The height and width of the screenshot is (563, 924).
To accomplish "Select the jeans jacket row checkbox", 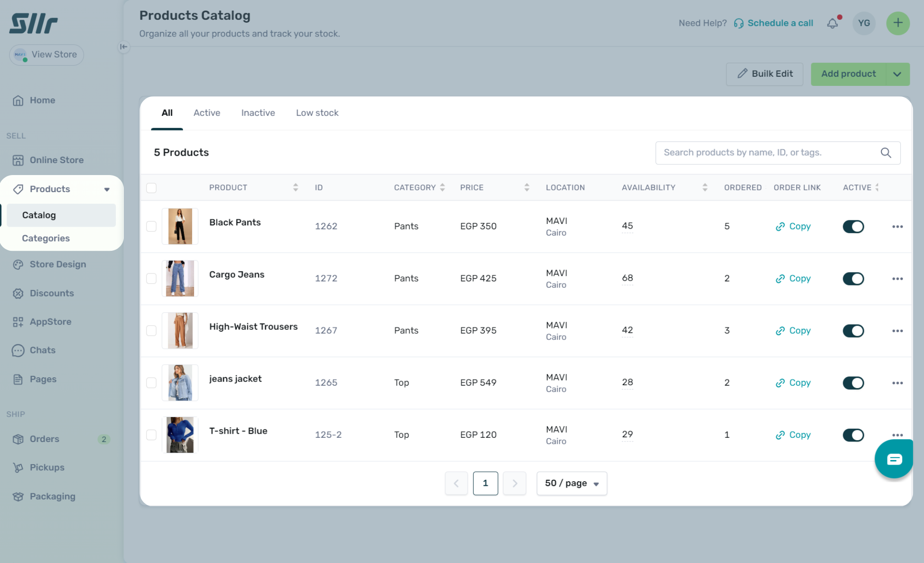I will tap(151, 383).
